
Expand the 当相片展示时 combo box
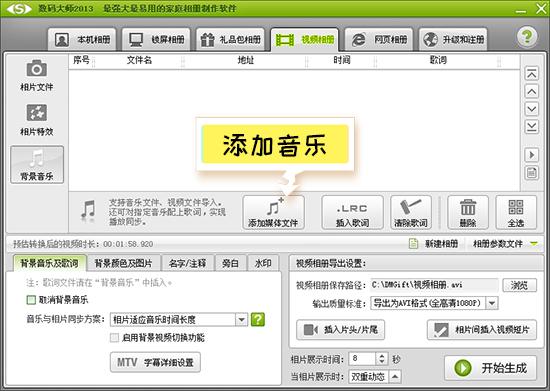[395, 377]
